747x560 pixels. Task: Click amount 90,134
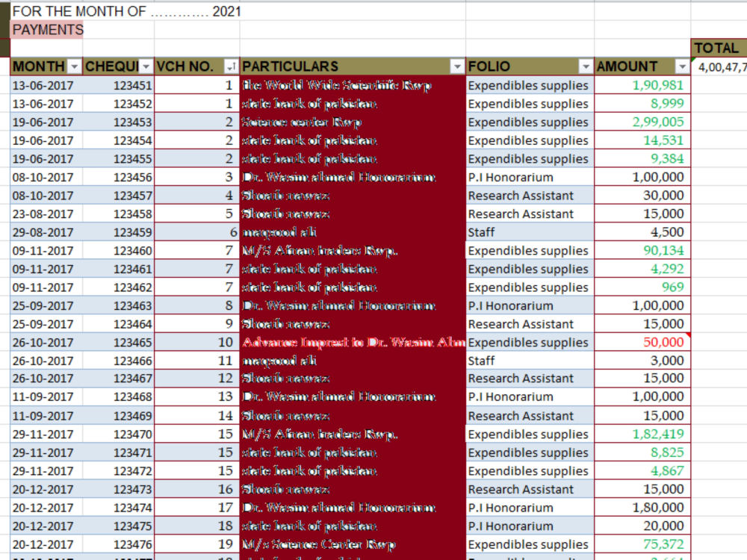point(663,250)
